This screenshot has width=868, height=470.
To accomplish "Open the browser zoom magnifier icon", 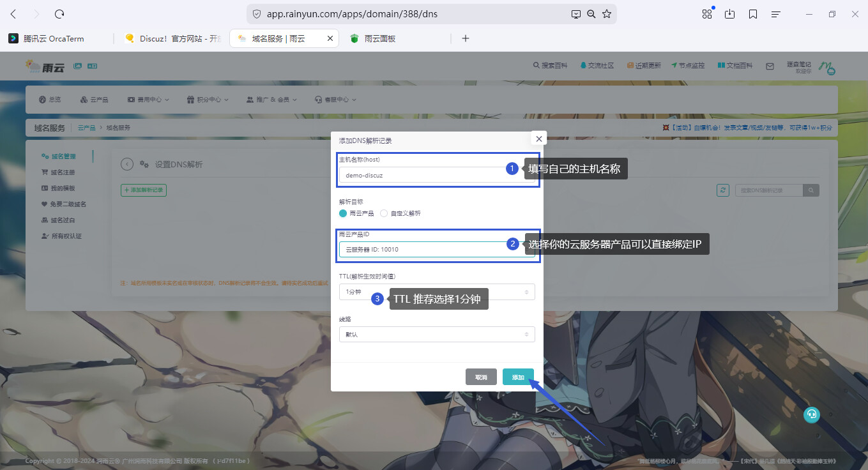I will point(591,13).
